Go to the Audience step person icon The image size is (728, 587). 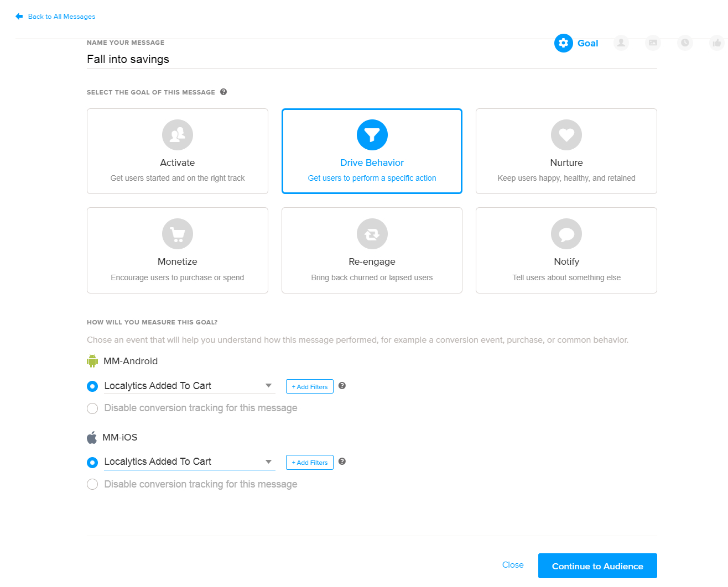621,43
